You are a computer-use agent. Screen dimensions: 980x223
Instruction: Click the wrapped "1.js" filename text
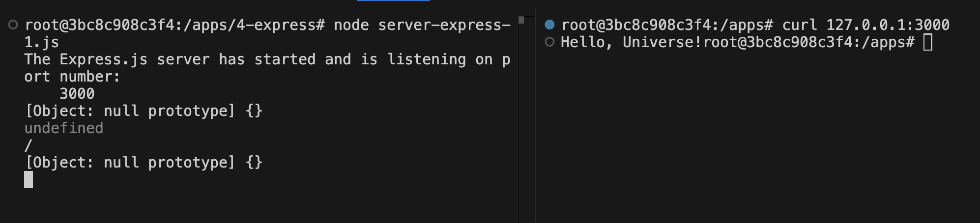42,42
